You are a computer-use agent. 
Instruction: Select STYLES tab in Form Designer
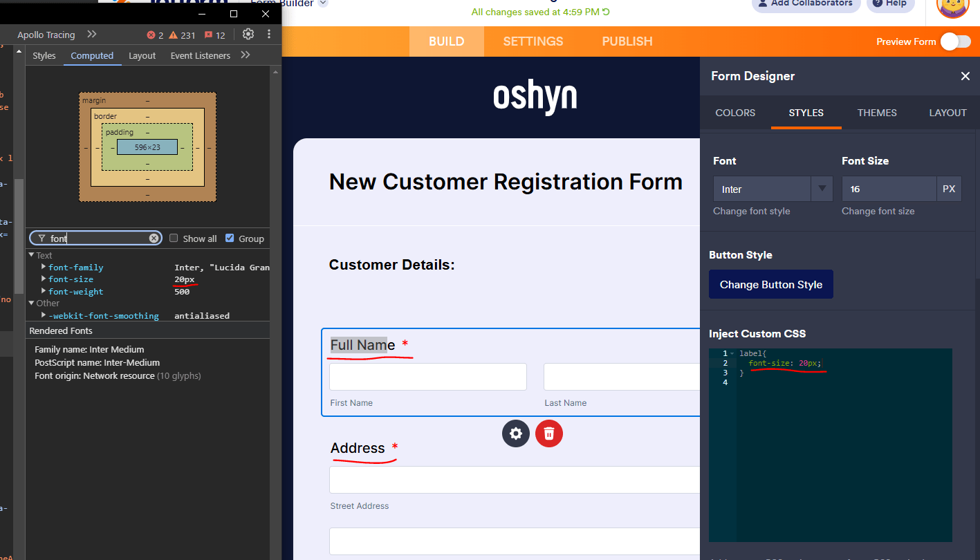[x=806, y=113]
